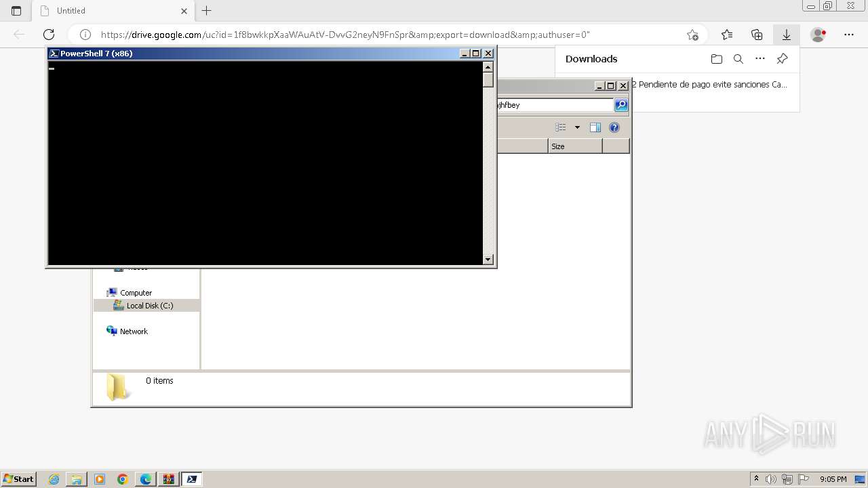
Task: Select Computer in Explorer navigation tree
Action: pos(136,293)
